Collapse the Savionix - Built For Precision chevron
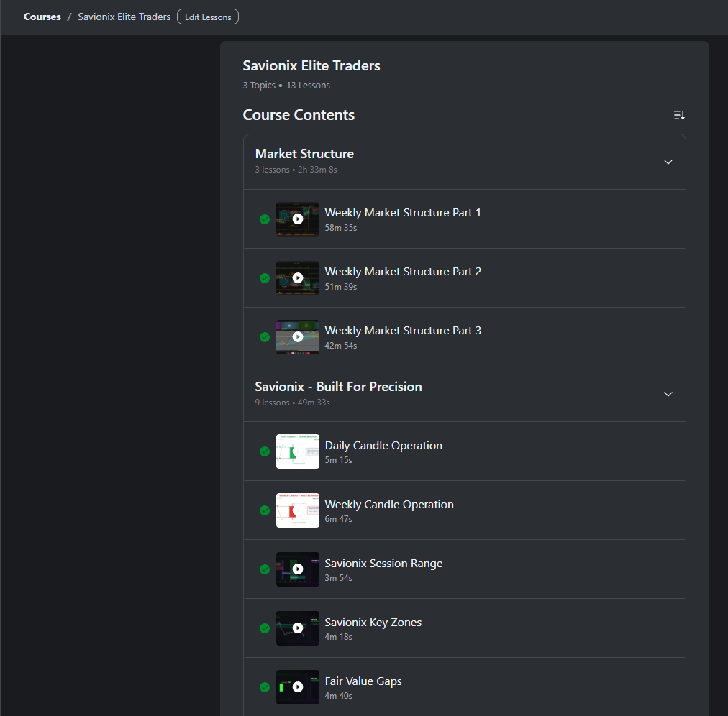The image size is (728, 716). (668, 394)
